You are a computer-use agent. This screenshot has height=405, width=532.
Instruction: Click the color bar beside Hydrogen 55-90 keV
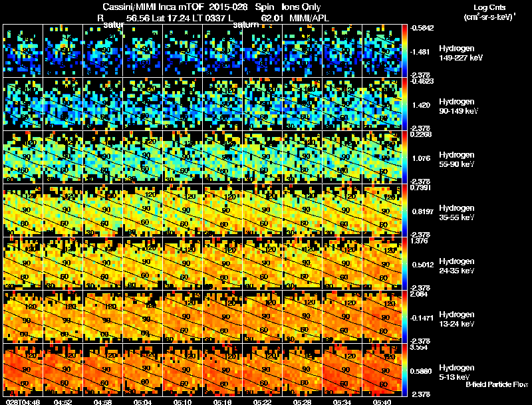pyautogui.click(x=404, y=157)
